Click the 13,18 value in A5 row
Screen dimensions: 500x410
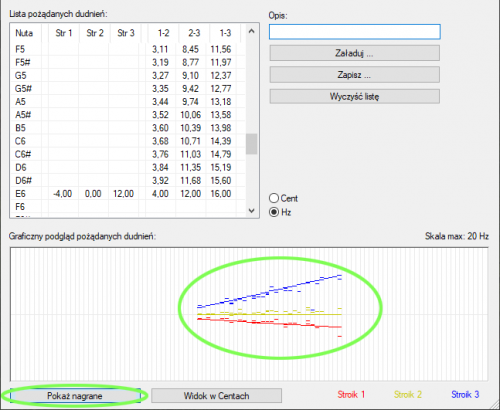click(221, 102)
